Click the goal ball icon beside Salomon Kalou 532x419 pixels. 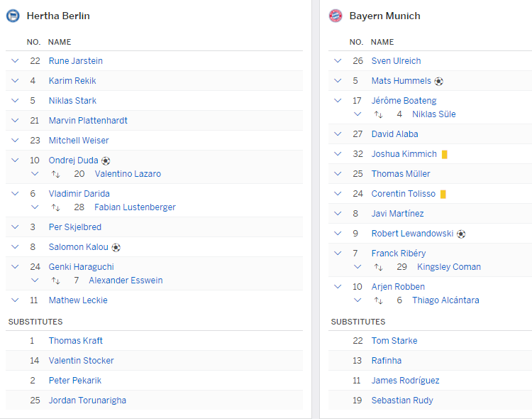116,247
